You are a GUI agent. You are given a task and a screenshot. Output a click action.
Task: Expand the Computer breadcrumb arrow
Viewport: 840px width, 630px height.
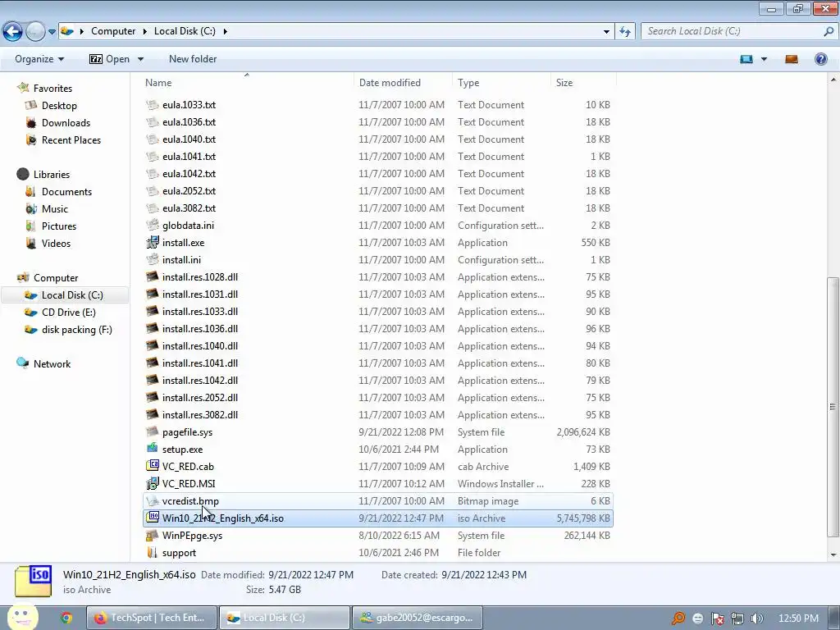(x=144, y=31)
